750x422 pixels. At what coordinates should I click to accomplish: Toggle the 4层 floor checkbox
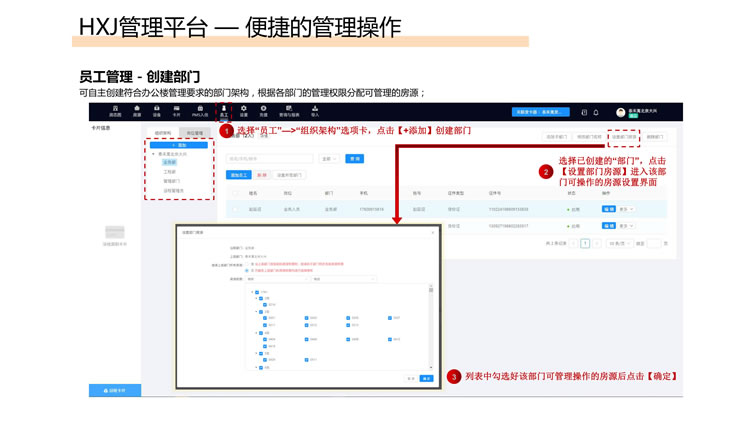tap(261, 333)
